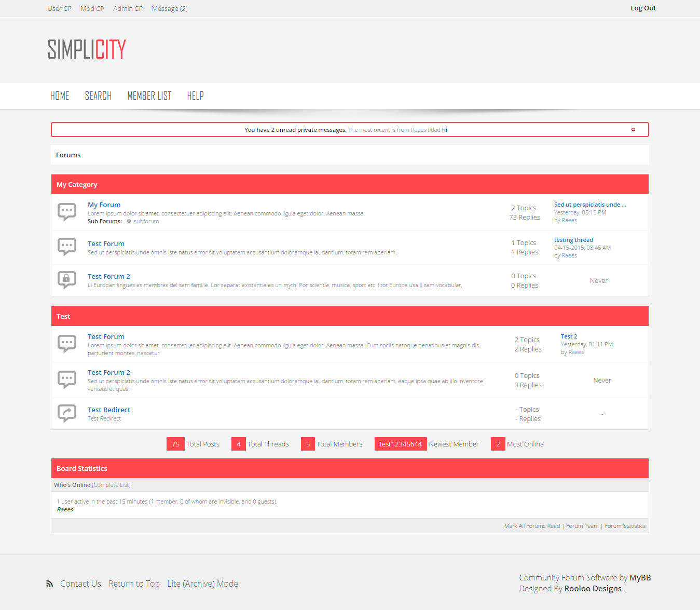Dismiss the unread private messages notice

[x=633, y=130]
